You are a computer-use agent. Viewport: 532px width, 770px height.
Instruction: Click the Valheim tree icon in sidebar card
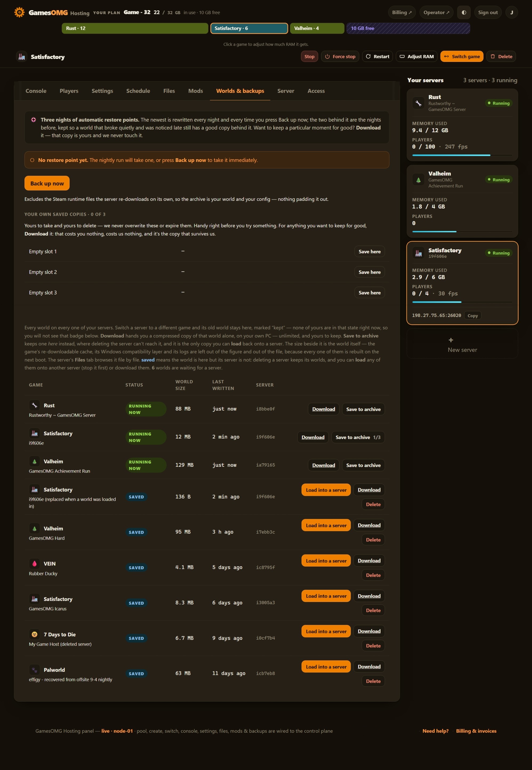coord(418,180)
